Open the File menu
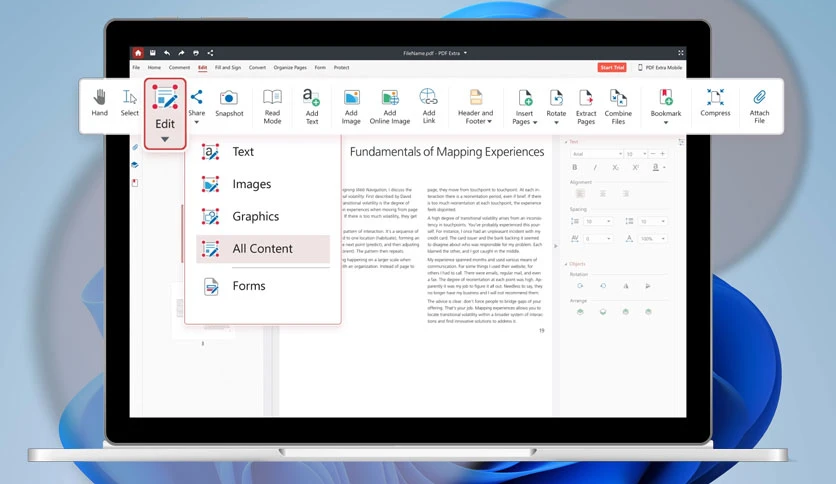Image resolution: width=836 pixels, height=484 pixels. [136, 68]
